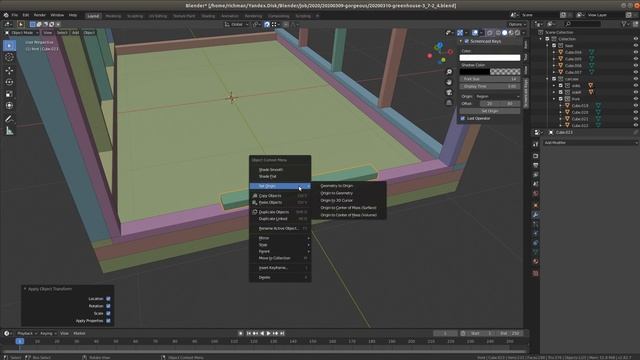Open the File menu
This screenshot has width=640, height=360.
[x=15, y=15]
